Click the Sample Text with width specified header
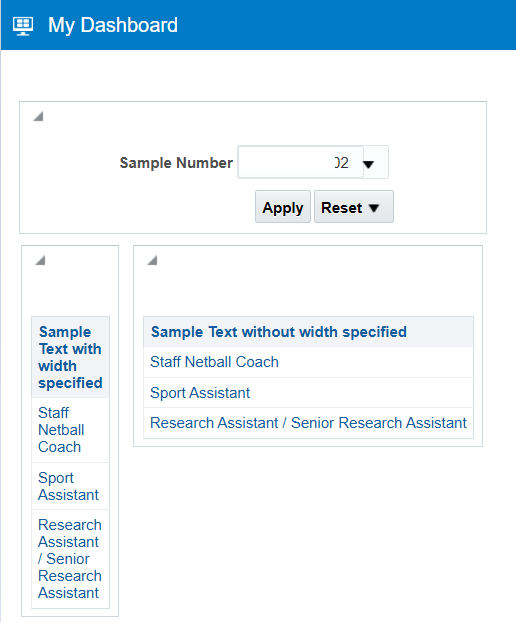516x622 pixels. [71, 357]
